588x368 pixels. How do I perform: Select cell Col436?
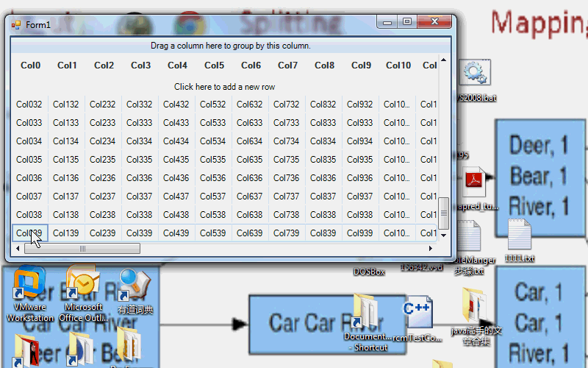click(x=176, y=177)
